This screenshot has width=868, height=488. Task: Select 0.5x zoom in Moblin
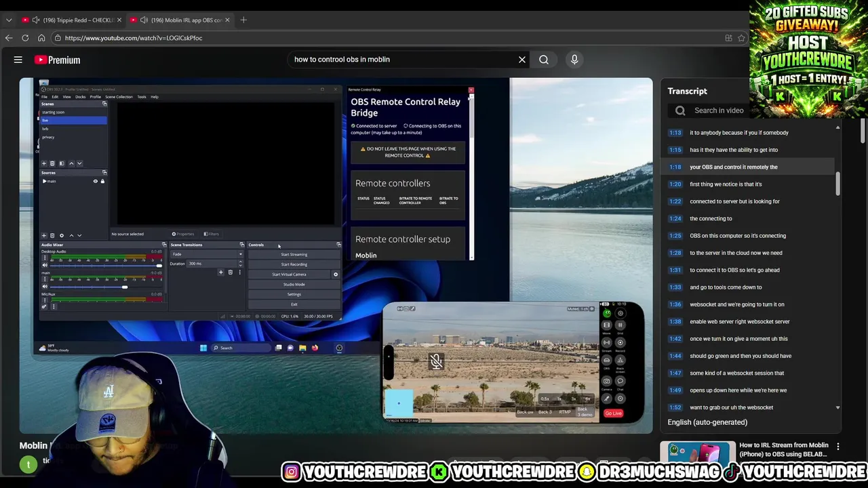[545, 399]
